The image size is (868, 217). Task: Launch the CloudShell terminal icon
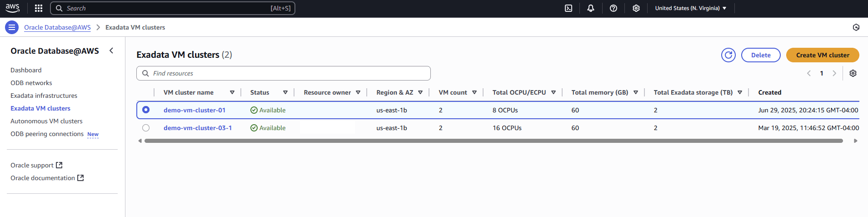click(569, 8)
